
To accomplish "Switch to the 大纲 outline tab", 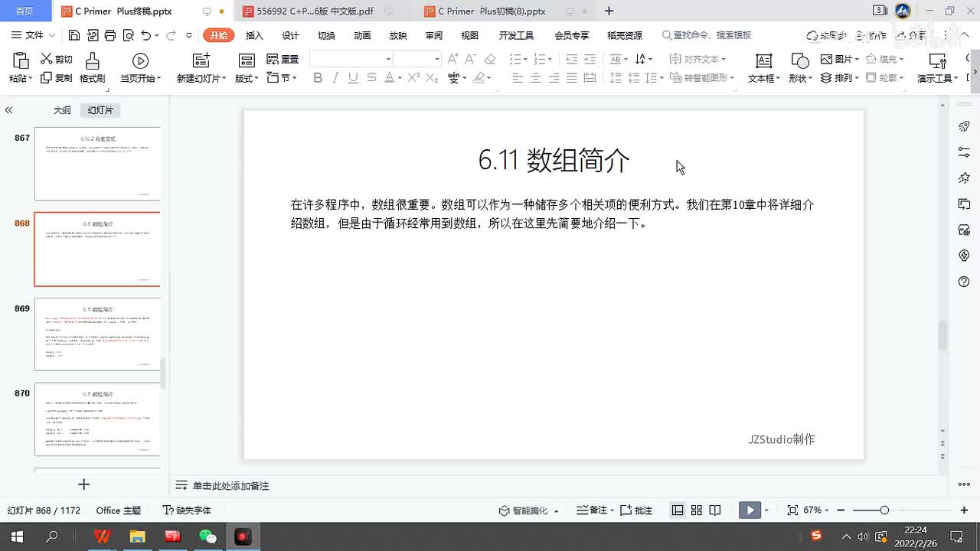I will coord(62,110).
